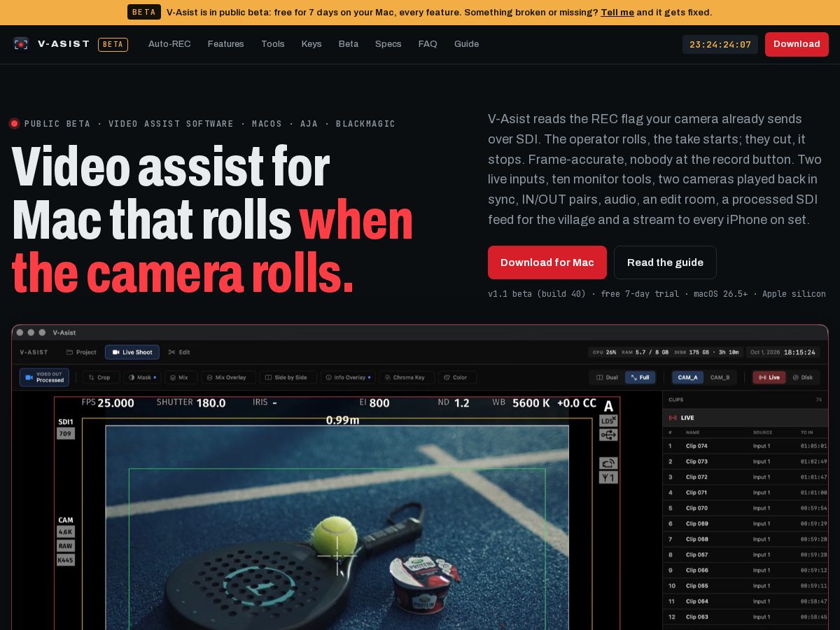Open the Auto-REC nav menu item
The width and height of the screenshot is (840, 630).
[169, 44]
